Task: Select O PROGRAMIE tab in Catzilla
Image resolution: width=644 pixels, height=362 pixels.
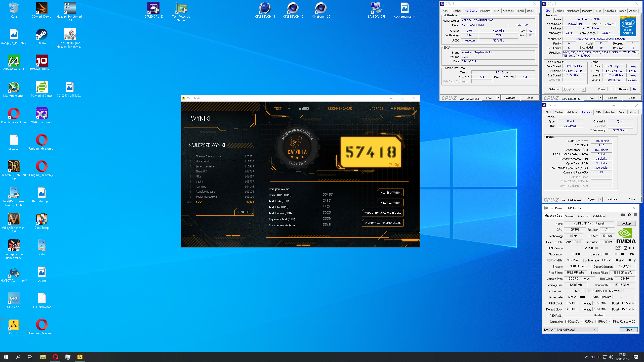Action: (404, 109)
